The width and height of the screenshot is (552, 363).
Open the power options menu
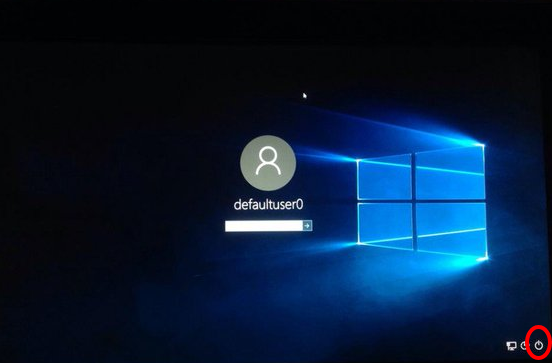tap(539, 346)
